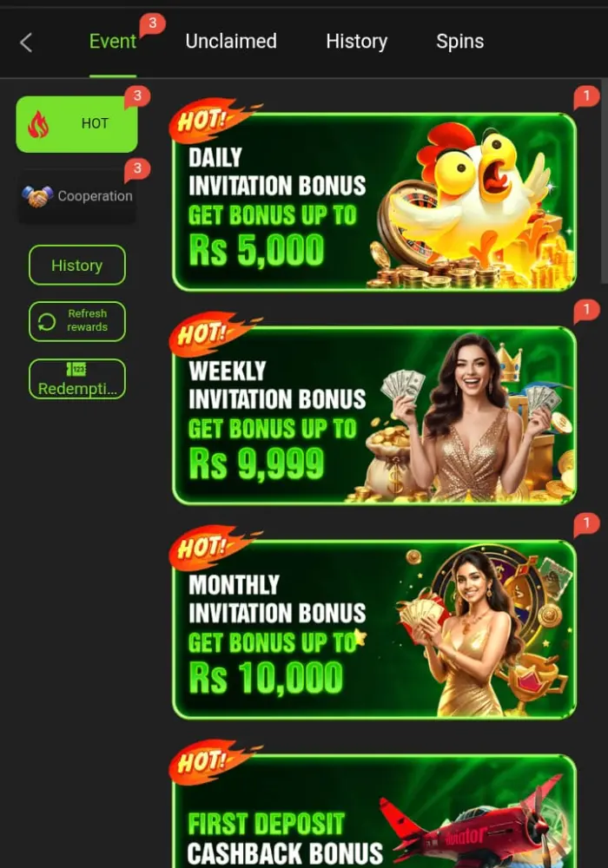
Task: Tap the Refresh rewards circular arrow icon
Action: click(x=47, y=322)
